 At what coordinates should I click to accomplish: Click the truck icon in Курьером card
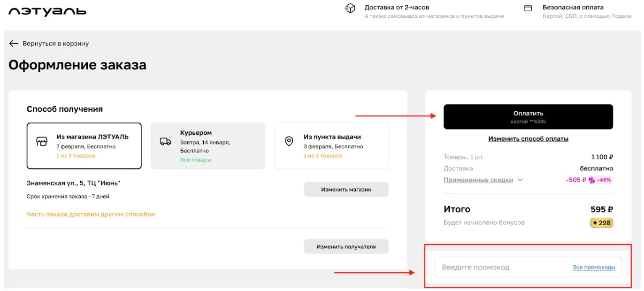[x=165, y=142]
